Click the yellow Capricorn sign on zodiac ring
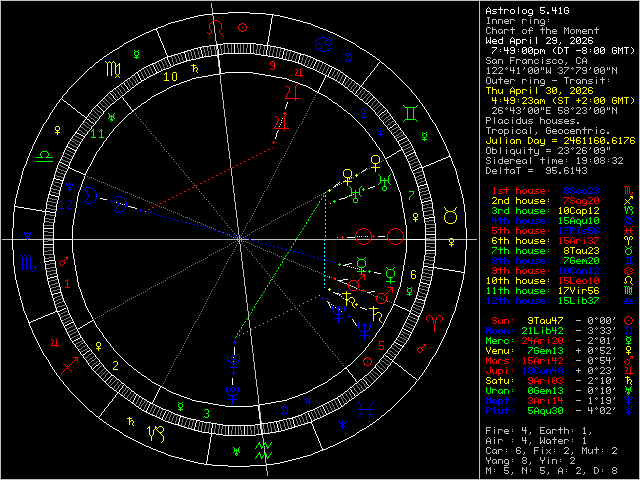640x480 pixels. tap(156, 433)
